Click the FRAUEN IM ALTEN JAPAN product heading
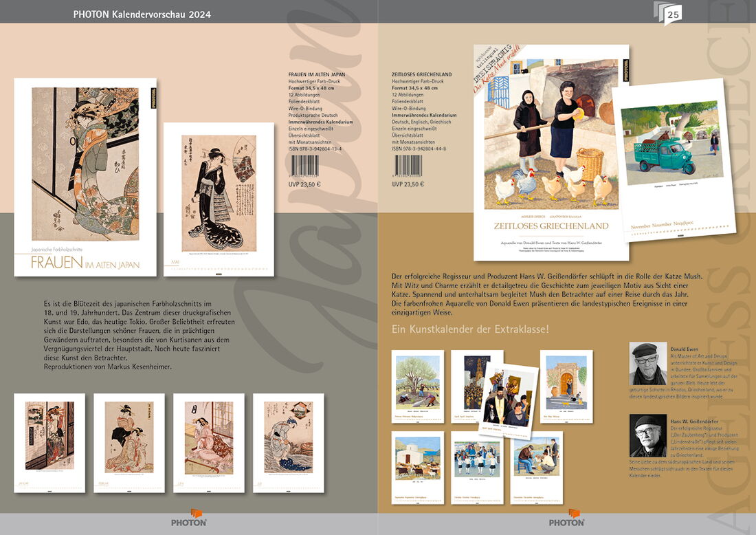756x535 pixels. pos(316,74)
